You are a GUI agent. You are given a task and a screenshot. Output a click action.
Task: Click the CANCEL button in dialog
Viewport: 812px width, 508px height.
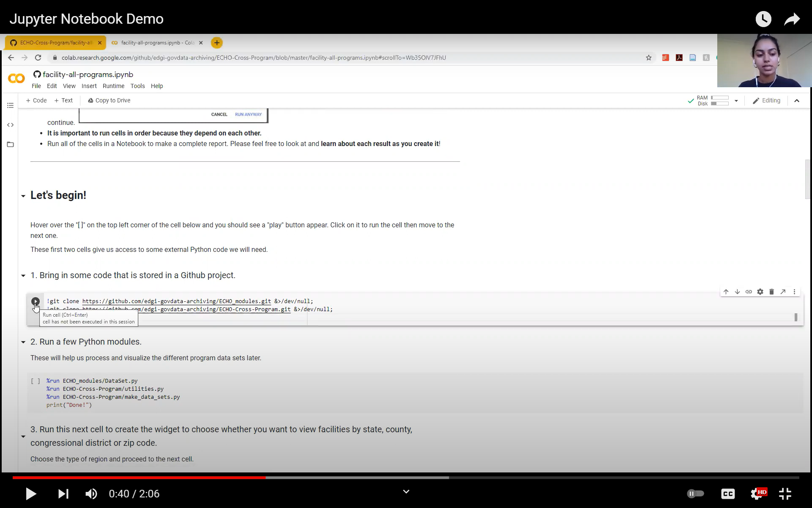point(219,114)
